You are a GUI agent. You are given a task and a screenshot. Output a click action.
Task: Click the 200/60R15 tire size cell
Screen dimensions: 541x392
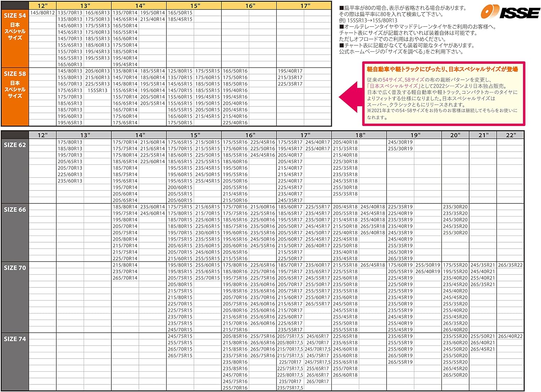(x=180, y=187)
